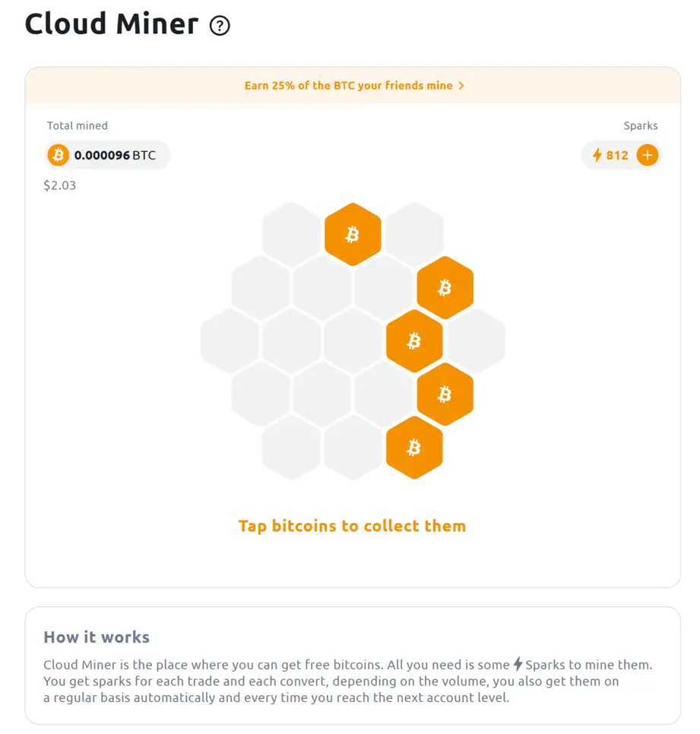Click the empty hexagon right of top bitcoin
This screenshot has height=734, width=700.
click(414, 234)
